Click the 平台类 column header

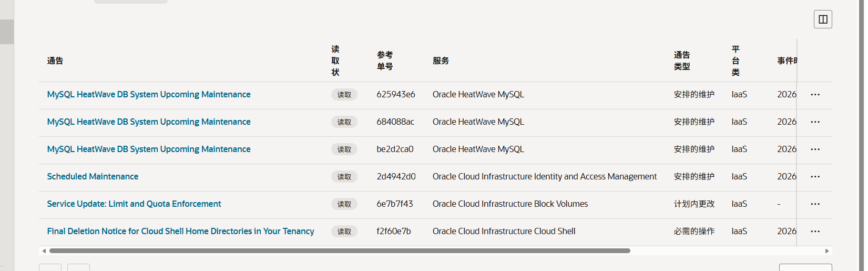[736, 61]
